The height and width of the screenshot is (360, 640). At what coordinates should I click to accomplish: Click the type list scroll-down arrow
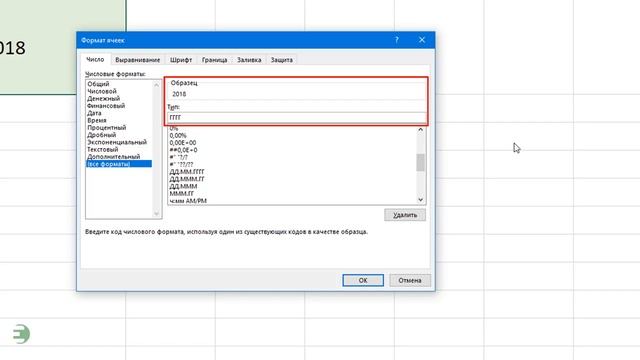pyautogui.click(x=420, y=200)
